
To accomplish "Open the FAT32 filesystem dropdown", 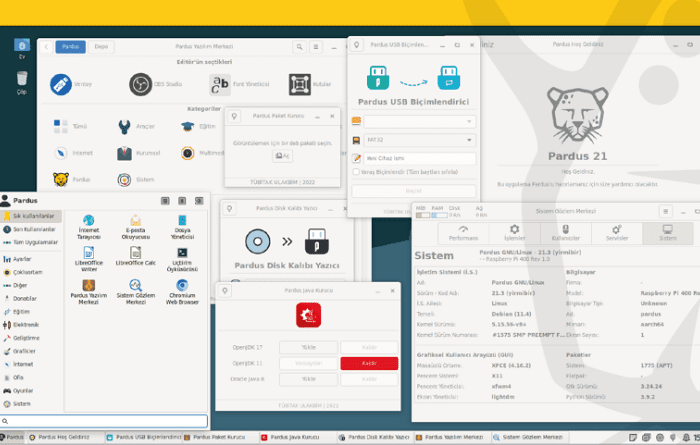I will (419, 140).
